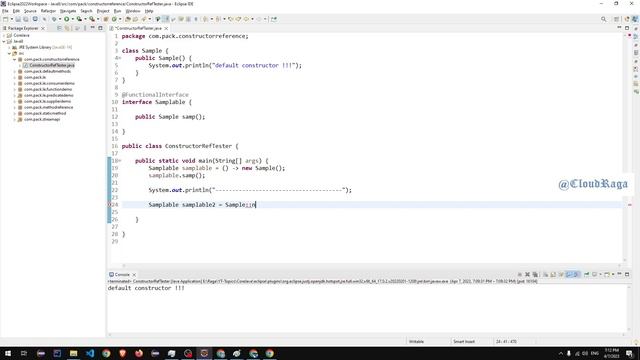Toggle Link with Editor in Package Explorer
Image resolution: width=640 pixels, height=360 pixels.
[67, 28]
